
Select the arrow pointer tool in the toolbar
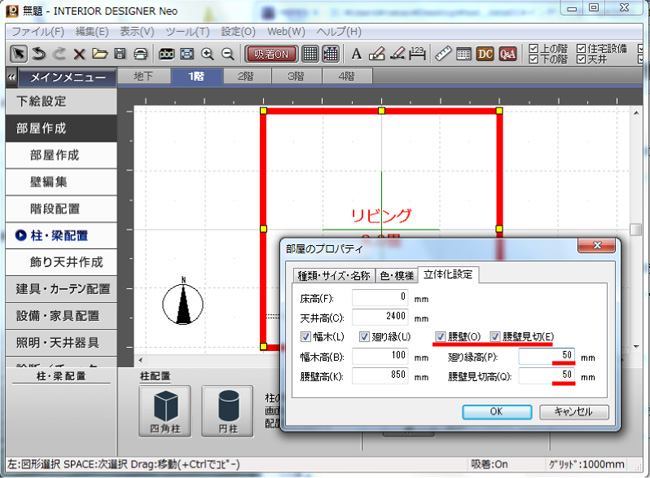(x=18, y=53)
